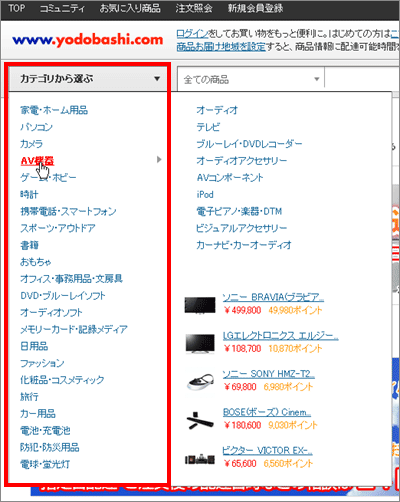Open the AVコンポーネント subcategory
This screenshot has width=400, height=502.
click(x=230, y=178)
